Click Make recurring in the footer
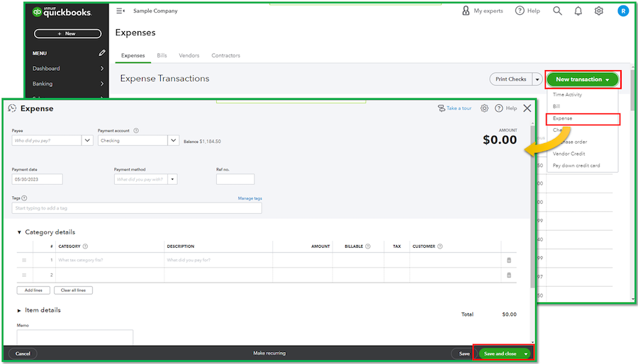638x364 pixels. [x=269, y=353]
